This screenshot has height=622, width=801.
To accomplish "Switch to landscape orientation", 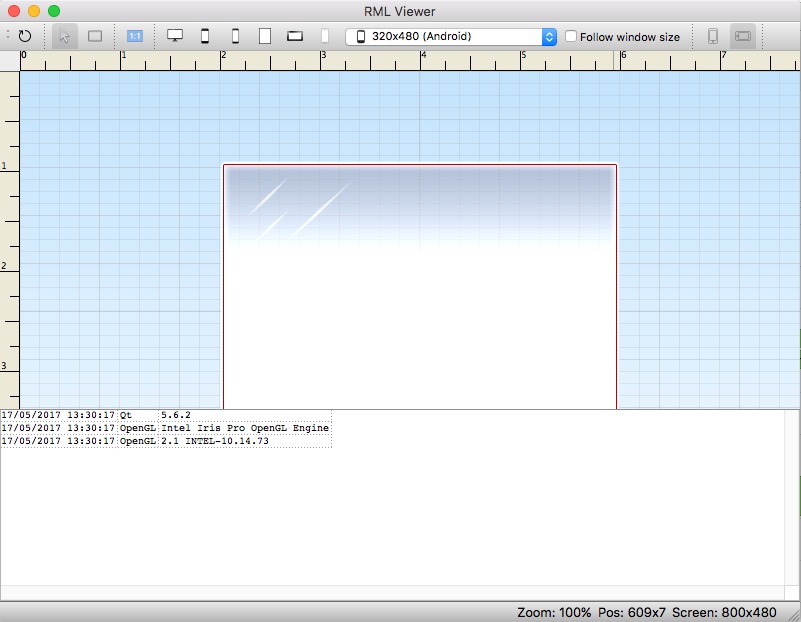I will 743,36.
